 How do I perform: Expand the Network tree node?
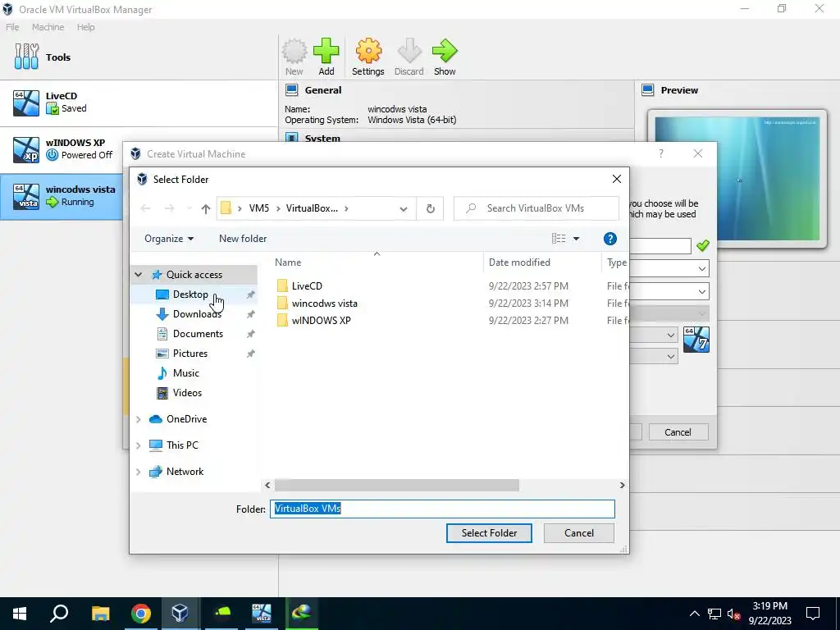[138, 472]
